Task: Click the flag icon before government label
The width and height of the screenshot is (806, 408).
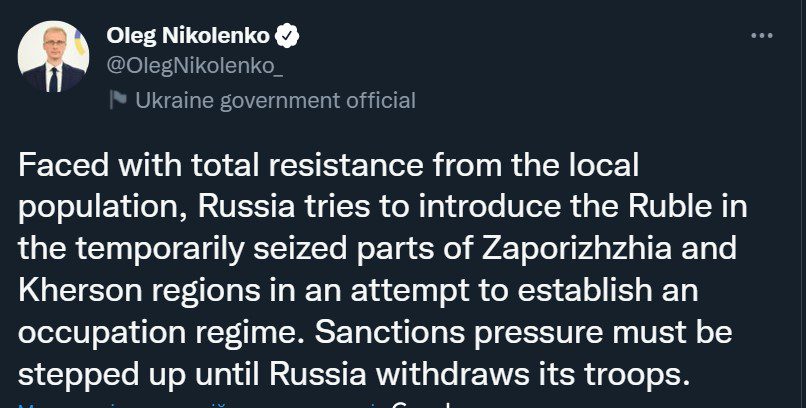Action: tap(118, 100)
